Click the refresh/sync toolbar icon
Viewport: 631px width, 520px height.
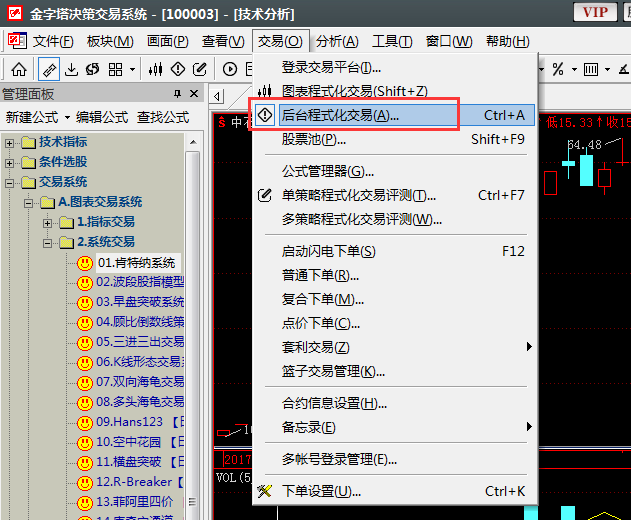(93, 69)
